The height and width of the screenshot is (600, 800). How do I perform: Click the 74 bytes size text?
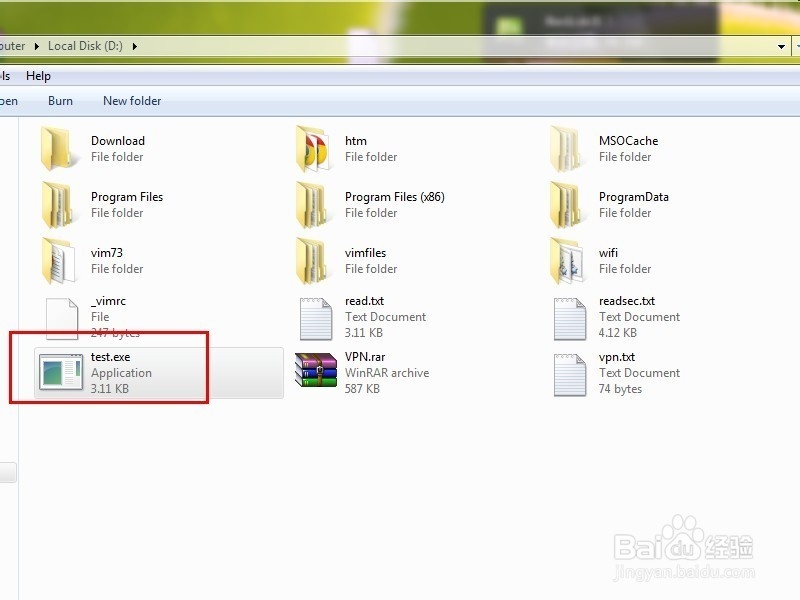[620, 389]
